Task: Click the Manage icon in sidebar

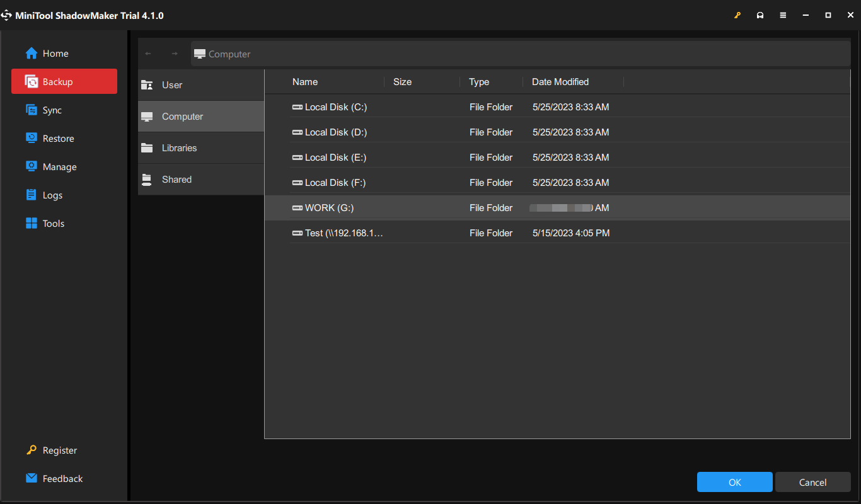Action: coord(32,167)
